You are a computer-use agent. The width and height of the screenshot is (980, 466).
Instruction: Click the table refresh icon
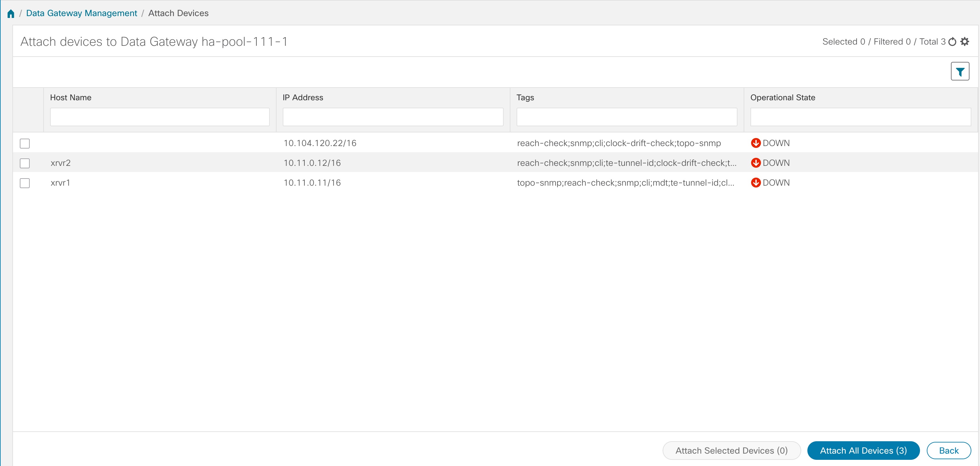pyautogui.click(x=952, y=42)
